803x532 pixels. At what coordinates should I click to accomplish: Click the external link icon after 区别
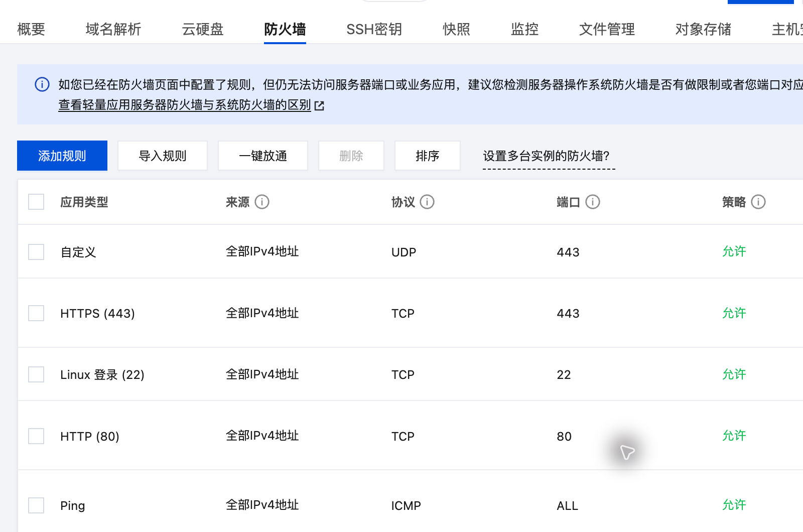(x=319, y=105)
